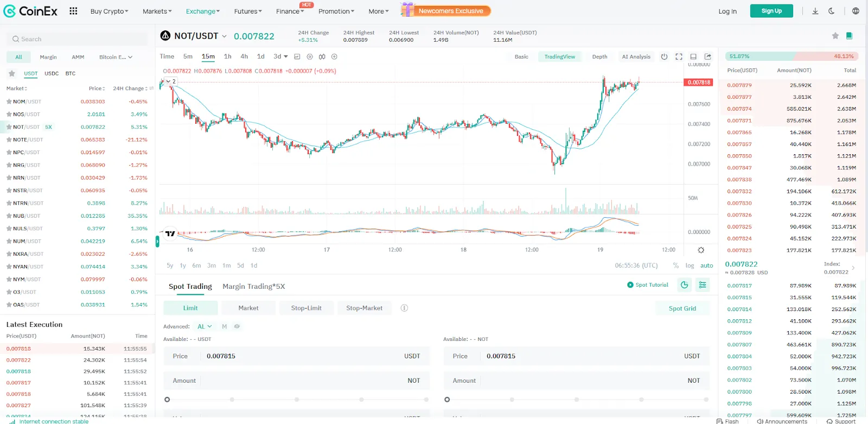Open order type info icon
The height and width of the screenshot is (424, 868).
point(404,308)
